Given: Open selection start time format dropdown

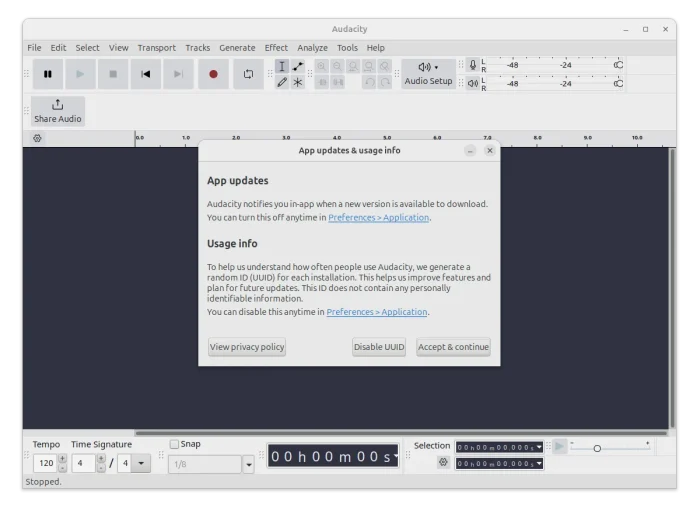Looking at the screenshot, I should pos(539,447).
